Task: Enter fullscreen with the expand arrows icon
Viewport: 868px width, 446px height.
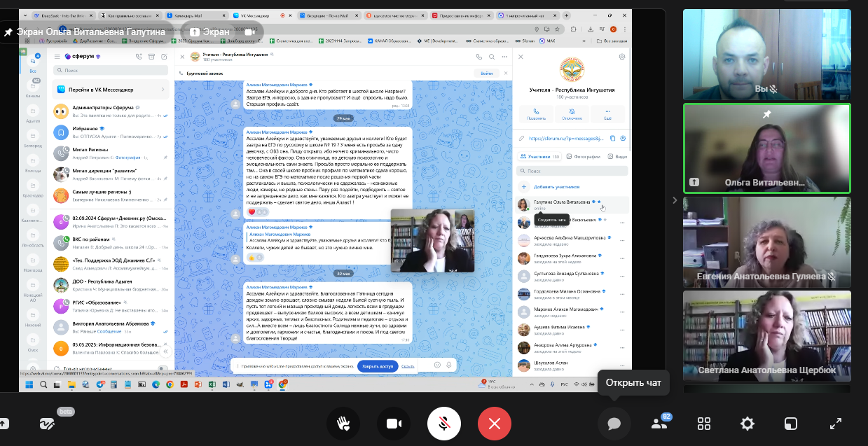Action: click(x=835, y=424)
